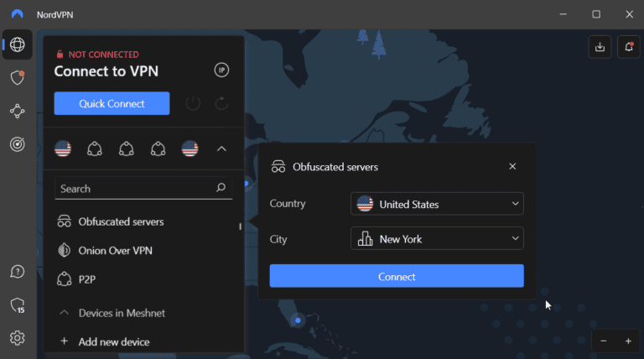Screen dimensions: 644x359
Task: Click the download icon at top right
Action: 600,47
